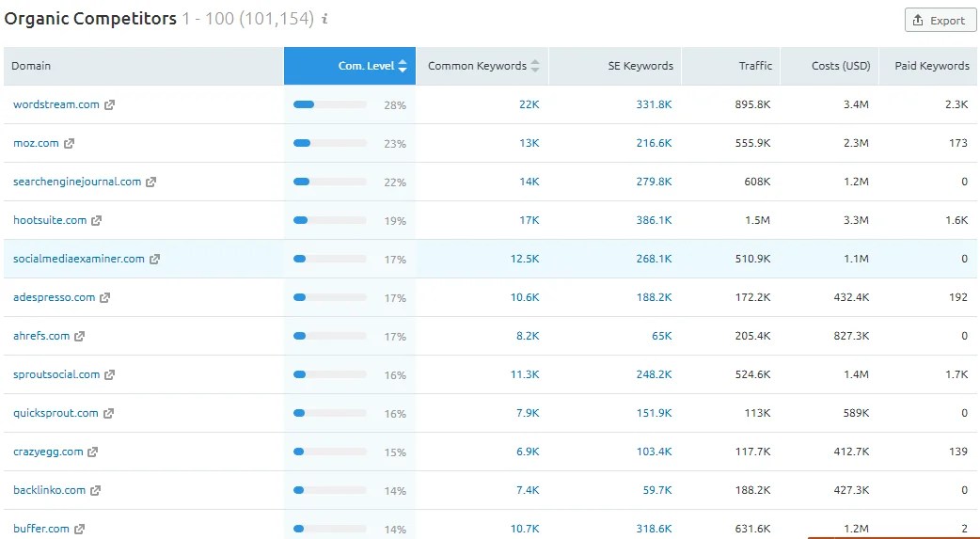Screen dimensions: 980x539
Task: Select wordstream.com traffic value 895.8K
Action: (x=752, y=104)
